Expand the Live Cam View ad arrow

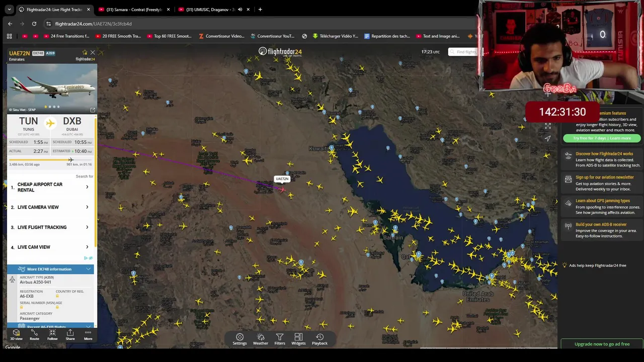coord(87,247)
